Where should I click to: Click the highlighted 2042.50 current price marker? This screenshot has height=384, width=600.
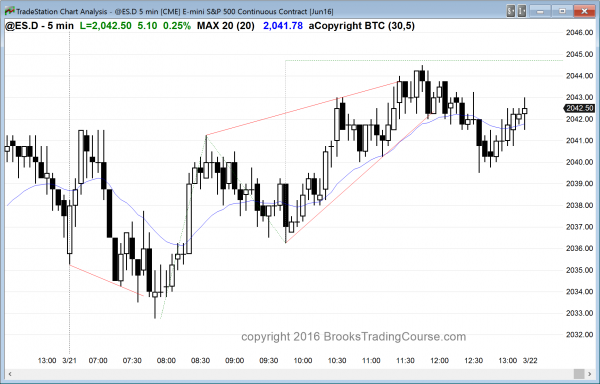pyautogui.click(x=579, y=108)
